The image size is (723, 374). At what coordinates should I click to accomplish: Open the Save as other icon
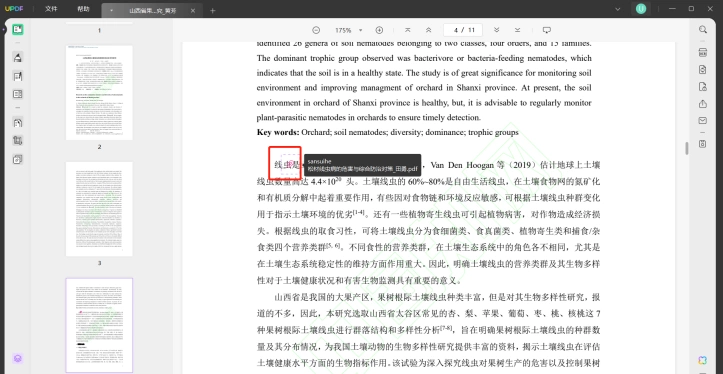(x=703, y=143)
